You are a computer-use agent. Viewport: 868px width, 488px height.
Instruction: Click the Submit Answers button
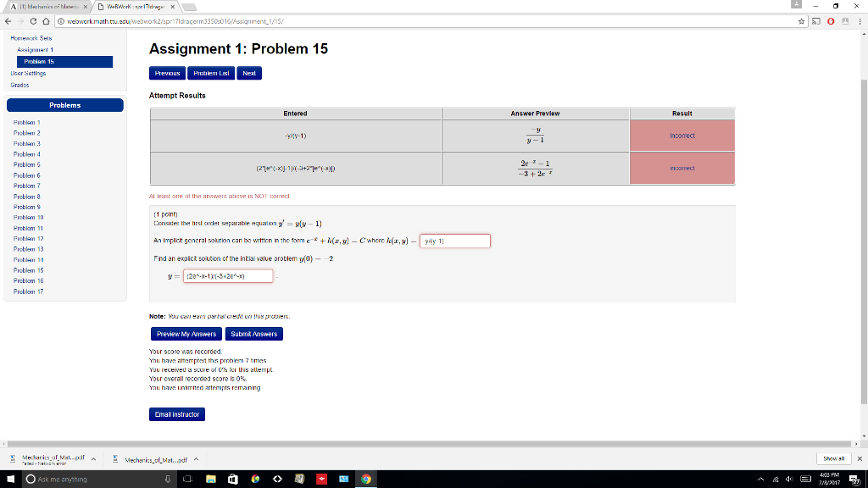click(x=253, y=334)
